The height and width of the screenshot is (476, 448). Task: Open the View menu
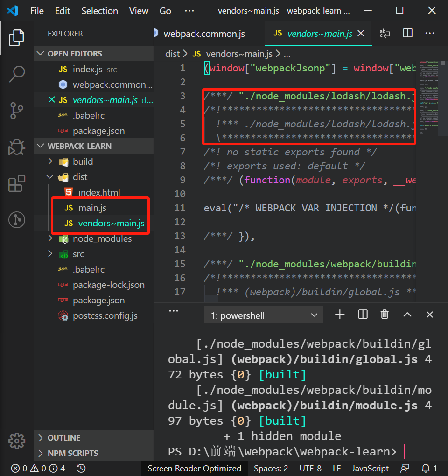click(139, 11)
